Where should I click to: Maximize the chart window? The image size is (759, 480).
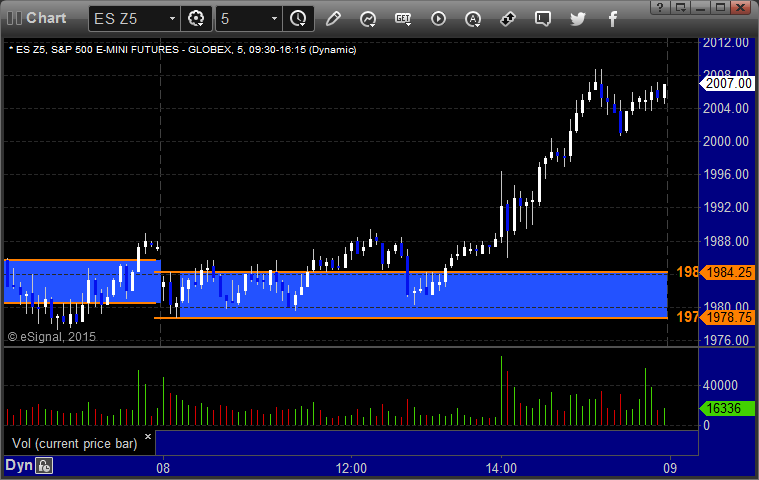tap(720, 7)
